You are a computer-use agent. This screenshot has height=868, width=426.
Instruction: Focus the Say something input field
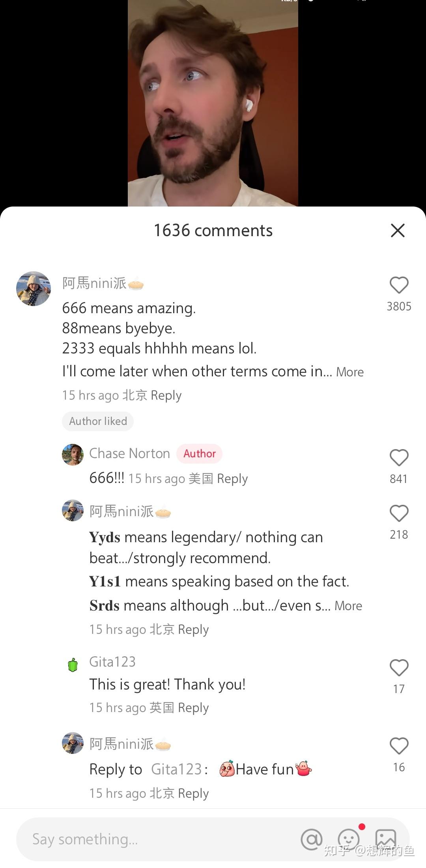point(158,839)
